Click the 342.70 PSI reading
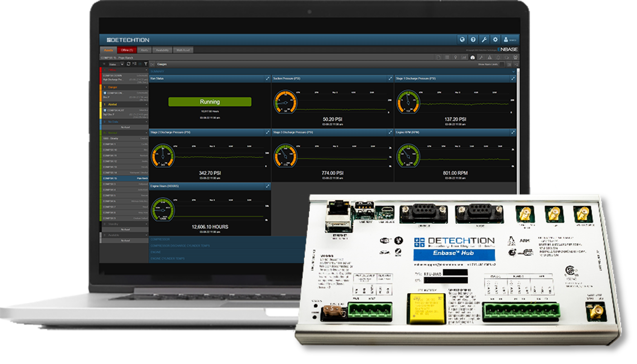The height and width of the screenshot is (364, 637). (x=210, y=173)
